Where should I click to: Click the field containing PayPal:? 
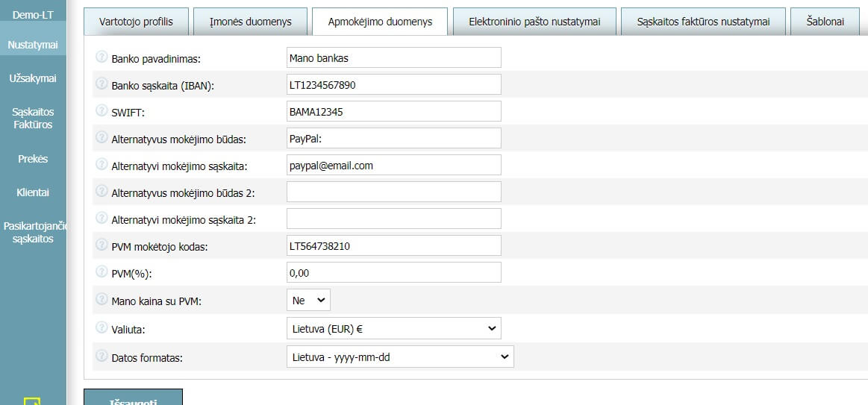(x=393, y=138)
